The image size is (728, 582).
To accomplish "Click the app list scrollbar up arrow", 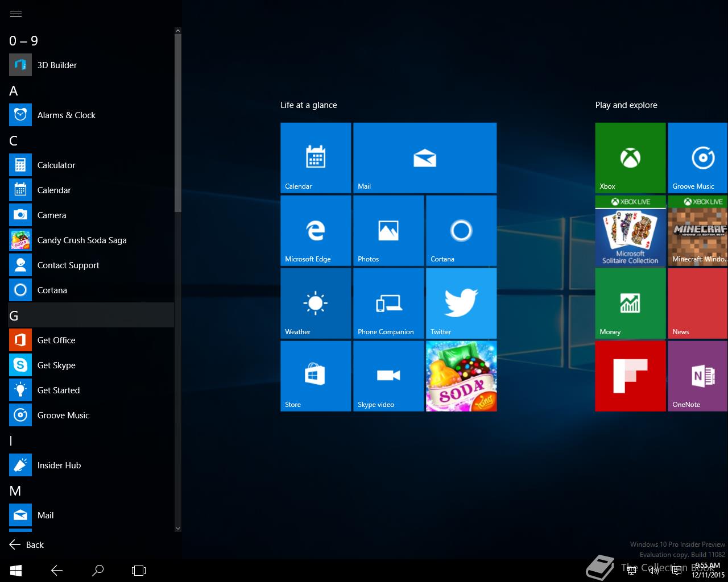I will (x=178, y=31).
